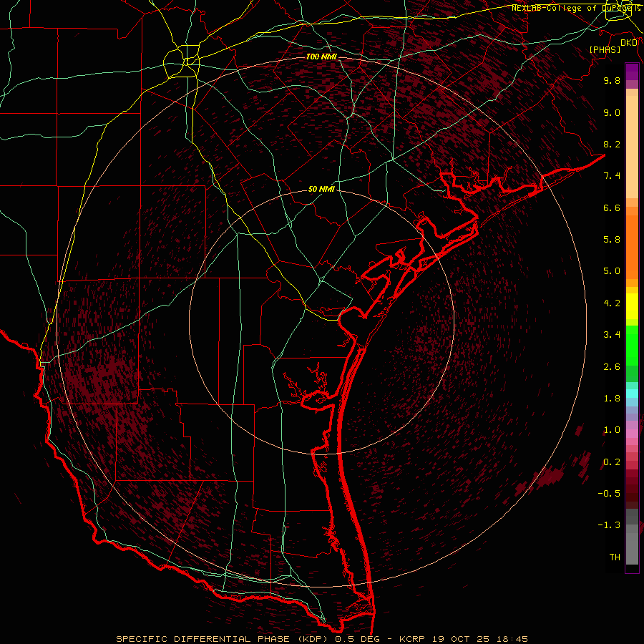Screen dimensions: 644x644
Task: Click the 18:45 timestamp in the caption
Action: [512, 639]
